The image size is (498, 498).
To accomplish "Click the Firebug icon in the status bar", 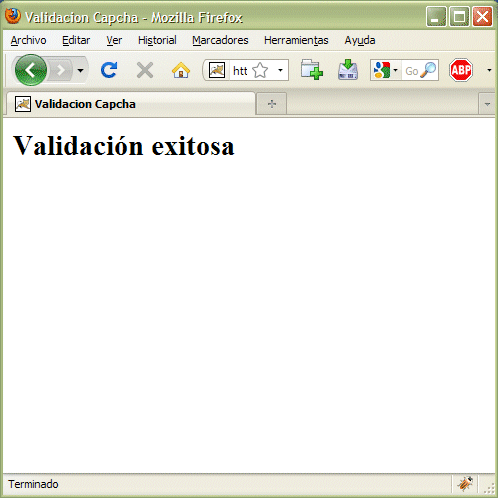I will point(465,483).
